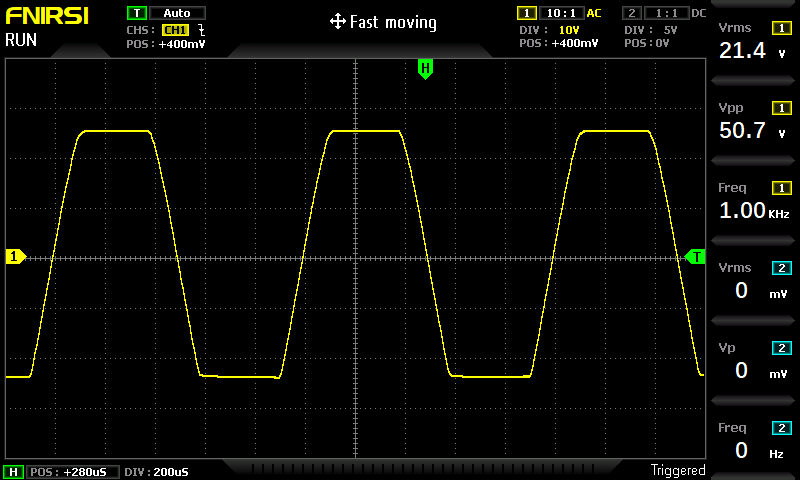800x480 pixels.
Task: Change the 1:1 probe ratio
Action: tap(666, 13)
